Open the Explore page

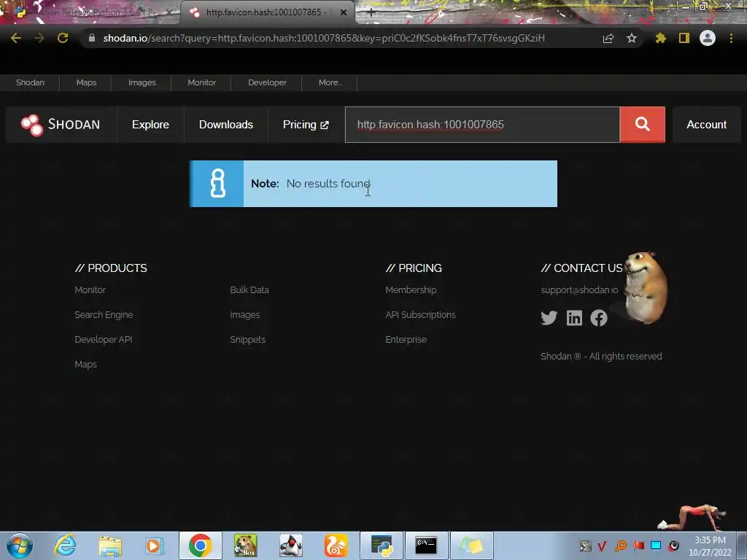[x=150, y=125]
